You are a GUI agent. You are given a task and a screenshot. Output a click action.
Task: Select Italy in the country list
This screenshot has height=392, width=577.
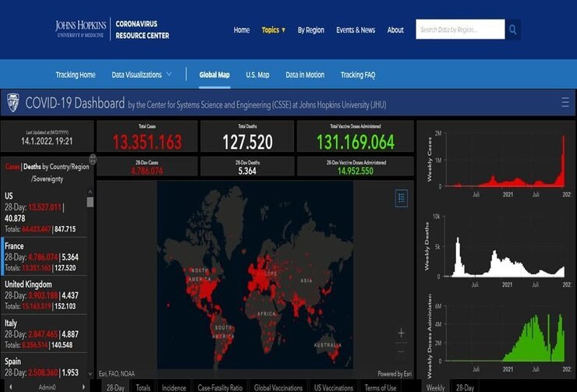(x=44, y=334)
